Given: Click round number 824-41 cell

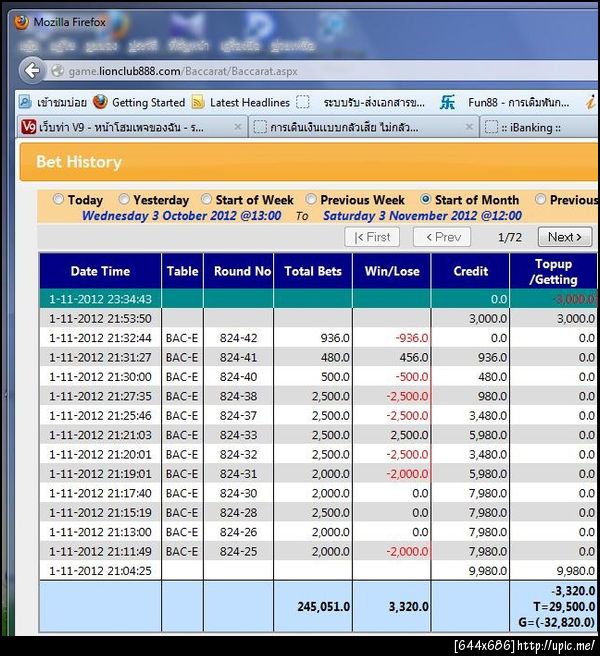Looking at the screenshot, I should tap(238, 357).
